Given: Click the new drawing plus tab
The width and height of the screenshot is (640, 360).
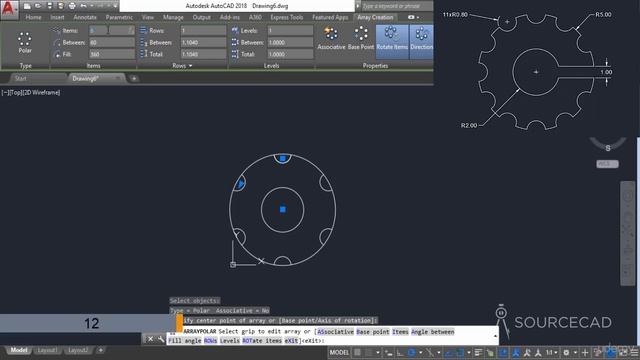Looking at the screenshot, I should coord(134,78).
